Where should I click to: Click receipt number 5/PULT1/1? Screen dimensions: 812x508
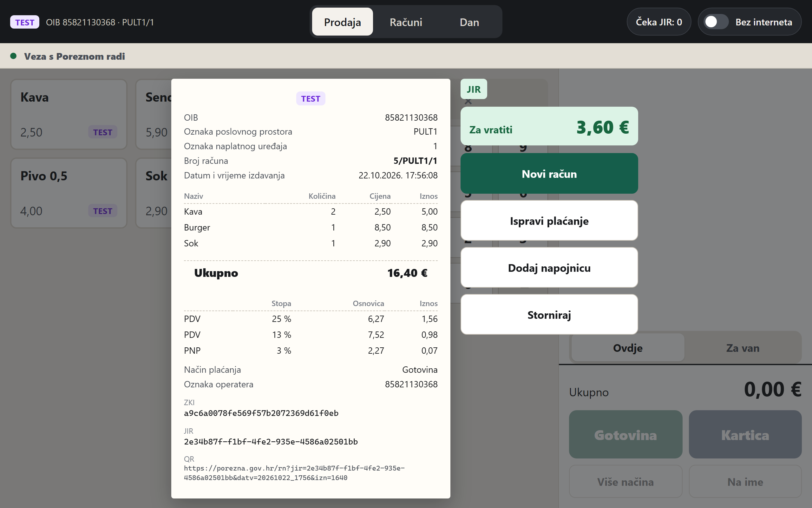[x=415, y=161]
